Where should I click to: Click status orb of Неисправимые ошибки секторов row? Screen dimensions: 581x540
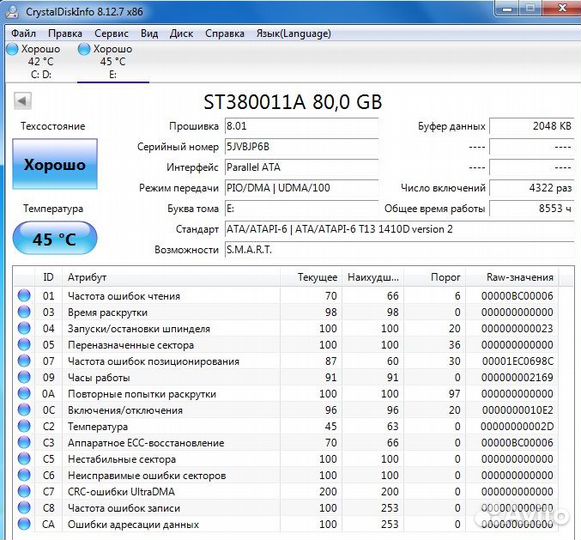24,475
